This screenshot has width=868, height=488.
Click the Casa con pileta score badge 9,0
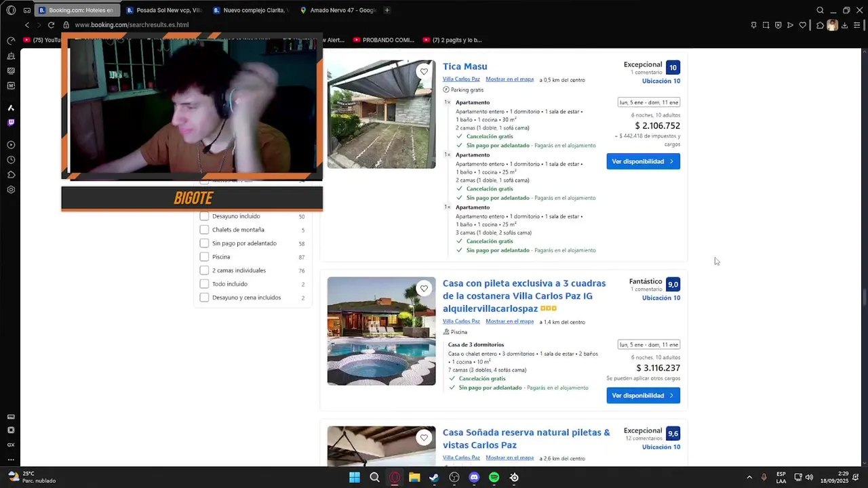673,285
